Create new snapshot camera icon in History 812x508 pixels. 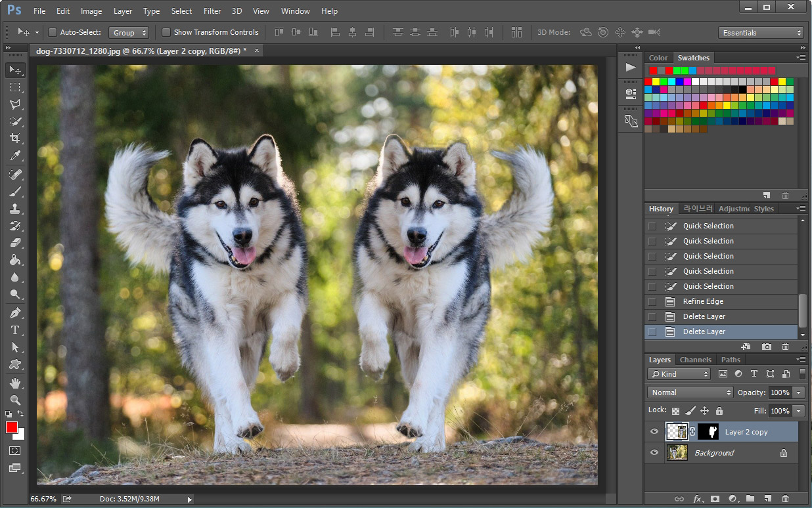tap(766, 347)
